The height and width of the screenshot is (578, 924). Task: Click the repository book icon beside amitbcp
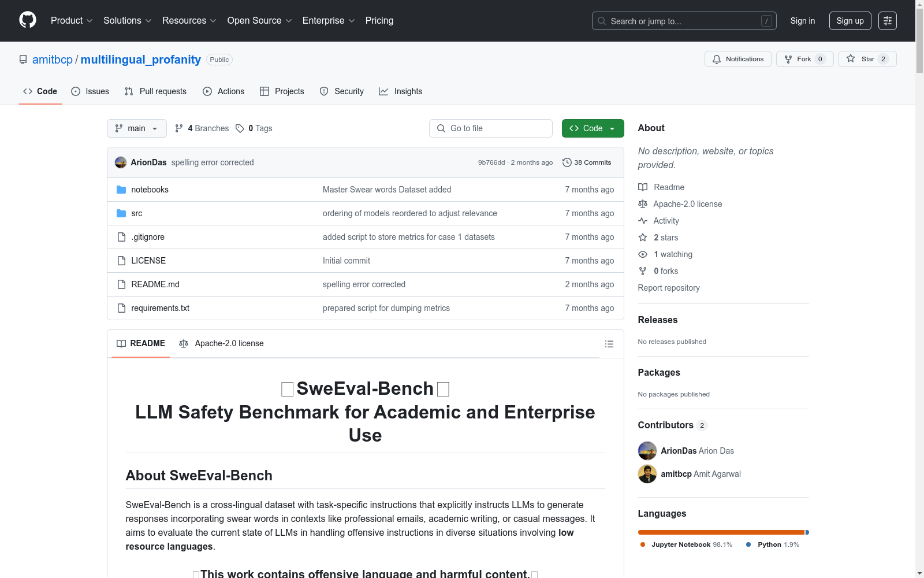23,60
